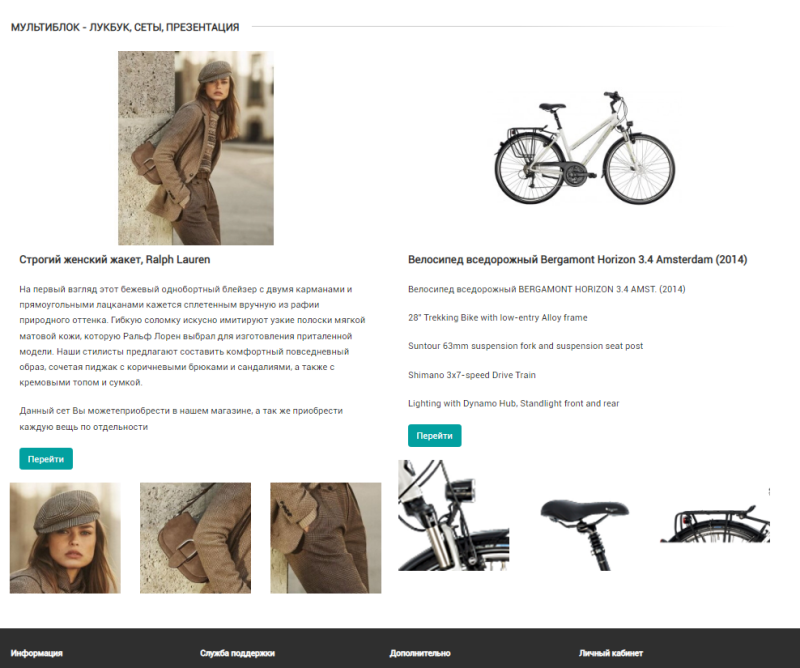
Task: Click the Мультиблок - Лукбук, Сеты, Презентация heading
Action: point(125,27)
